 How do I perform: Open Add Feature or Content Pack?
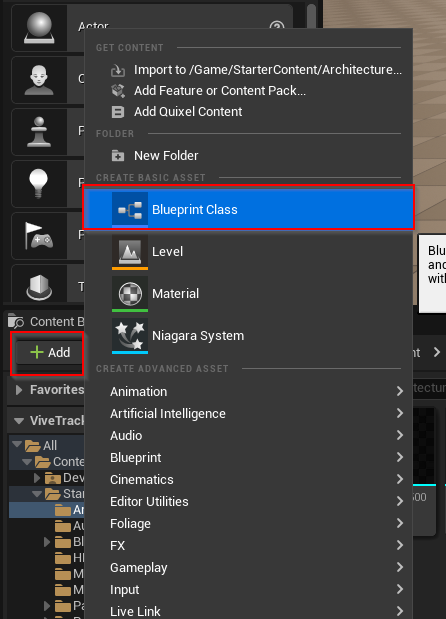(x=219, y=91)
